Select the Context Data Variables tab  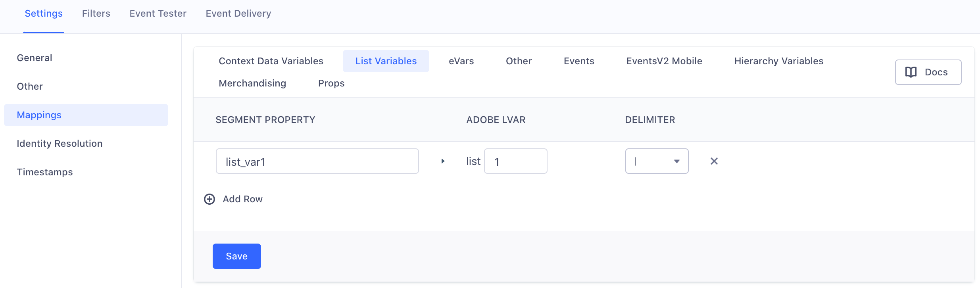pos(271,61)
